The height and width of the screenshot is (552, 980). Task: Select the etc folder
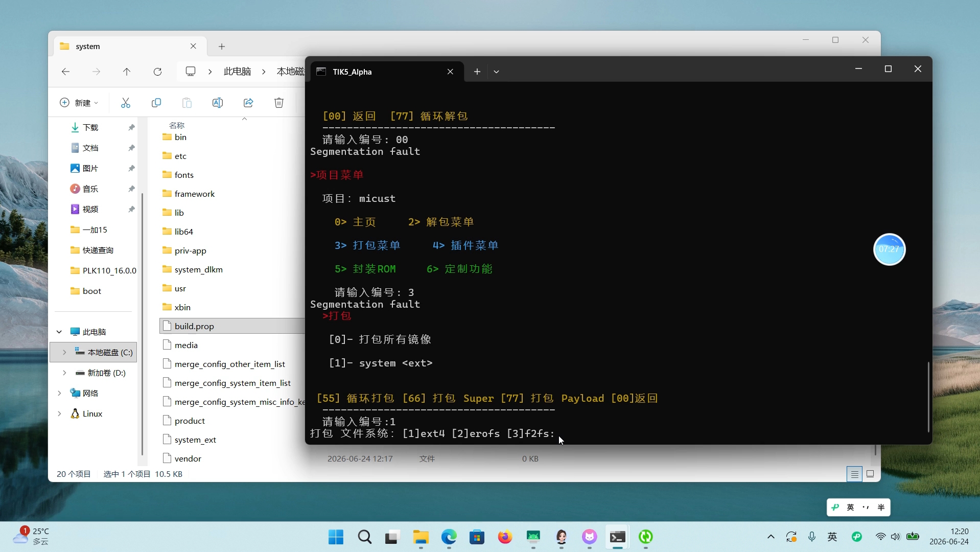point(180,156)
